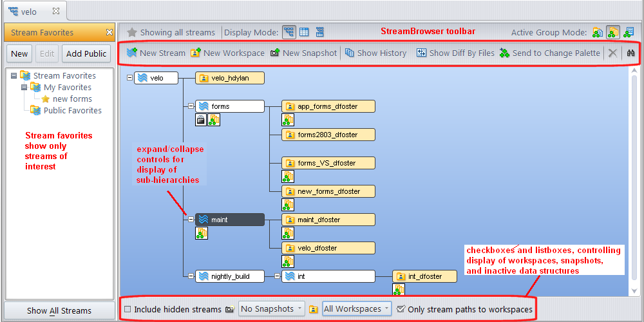The image size is (644, 322).
Task: Toggle Only stream paths to workspaces
Action: coord(401,309)
